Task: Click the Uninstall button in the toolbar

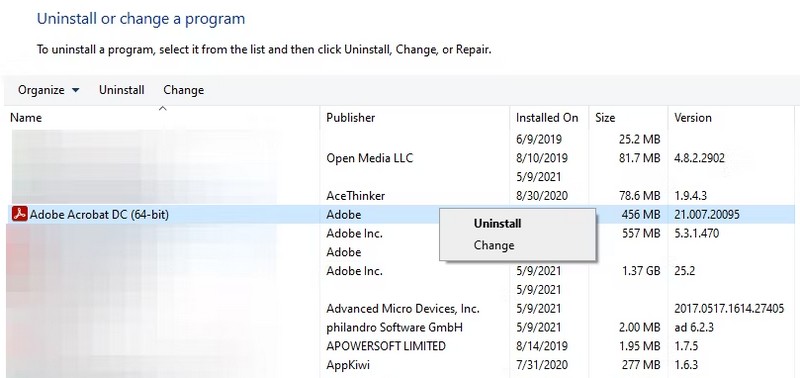Action: (x=121, y=90)
